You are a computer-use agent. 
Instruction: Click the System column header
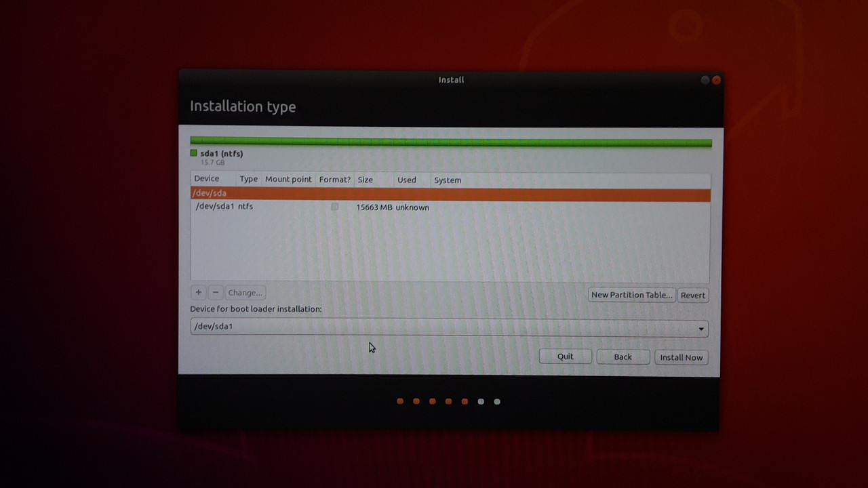click(x=447, y=180)
